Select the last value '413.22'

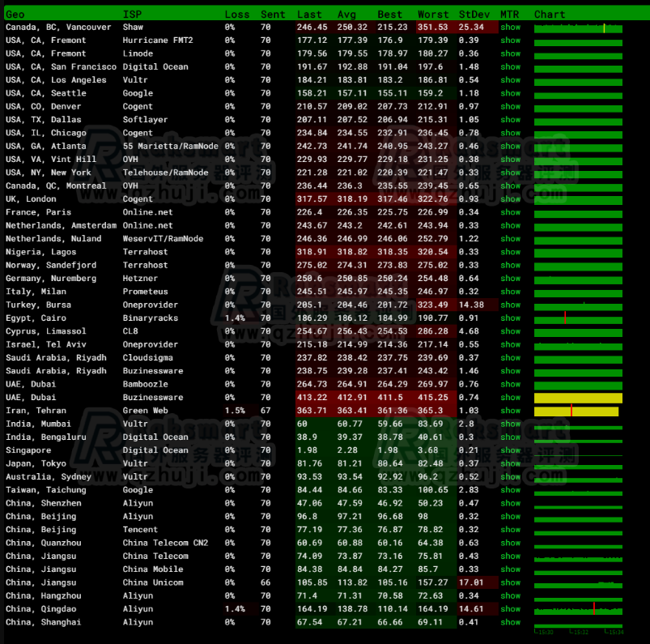(x=312, y=398)
